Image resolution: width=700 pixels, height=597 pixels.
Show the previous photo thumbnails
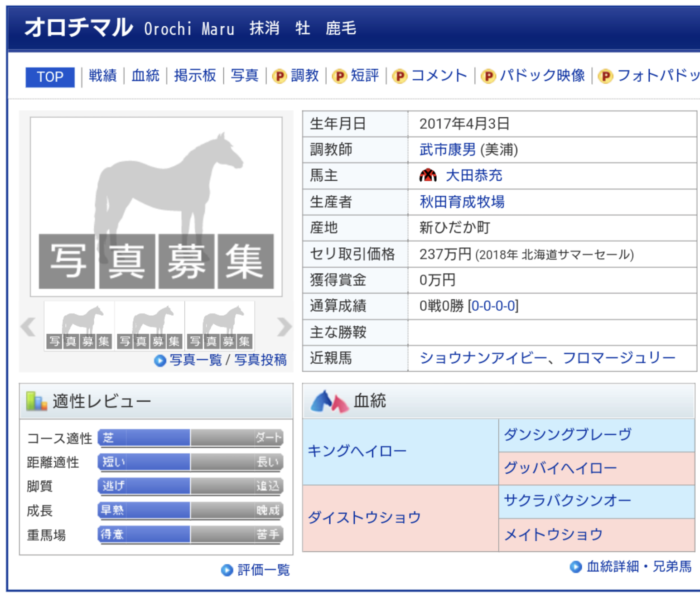[28, 327]
